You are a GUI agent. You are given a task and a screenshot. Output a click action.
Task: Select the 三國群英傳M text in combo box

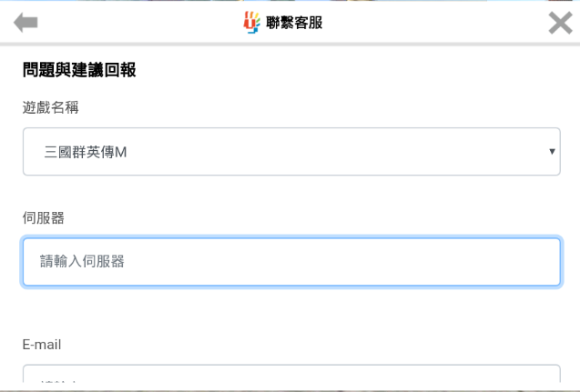pos(86,152)
